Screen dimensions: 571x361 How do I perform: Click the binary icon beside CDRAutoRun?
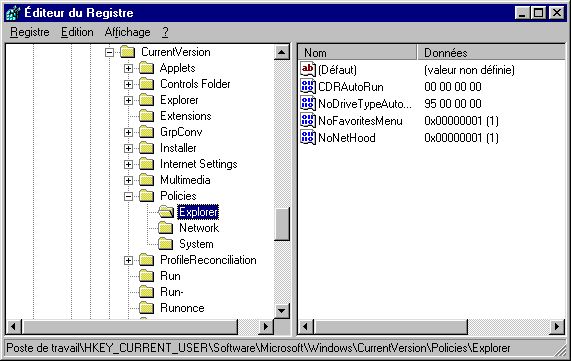[308, 86]
